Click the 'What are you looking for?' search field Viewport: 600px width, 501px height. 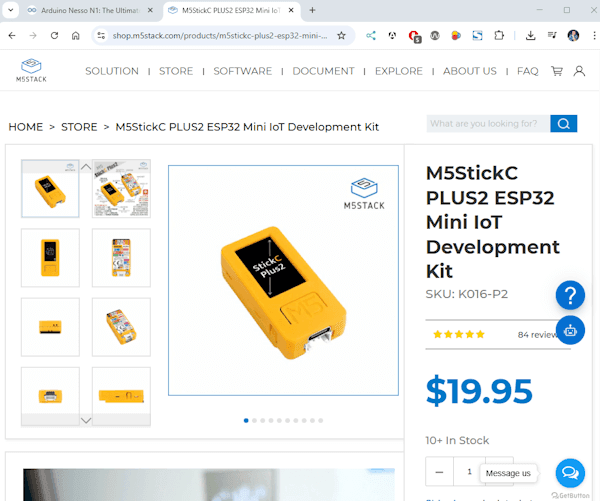click(x=487, y=124)
